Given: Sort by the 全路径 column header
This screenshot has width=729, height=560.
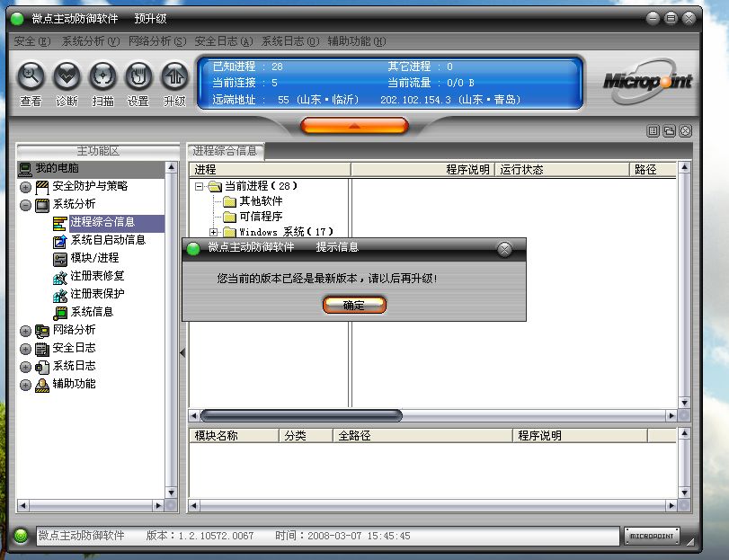Looking at the screenshot, I should pos(422,435).
